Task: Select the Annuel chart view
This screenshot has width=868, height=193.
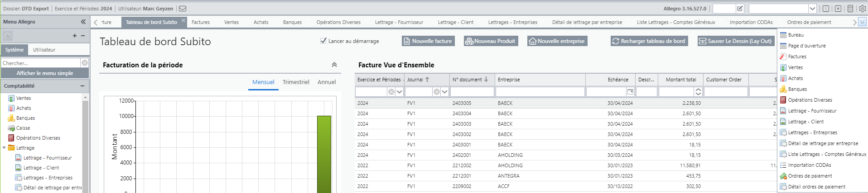Action: coord(327,82)
